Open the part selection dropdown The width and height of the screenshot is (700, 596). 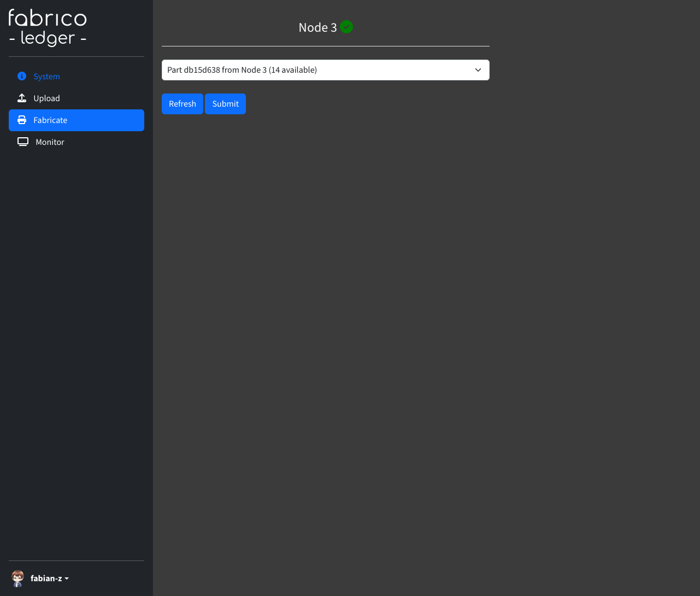[x=326, y=70]
